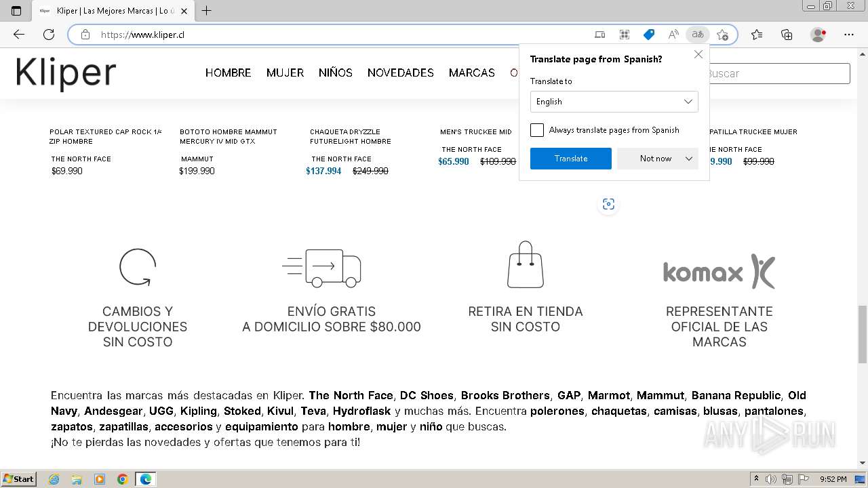Open Settings and more menu
Image resolution: width=868 pixels, height=488 pixels.
[849, 35]
